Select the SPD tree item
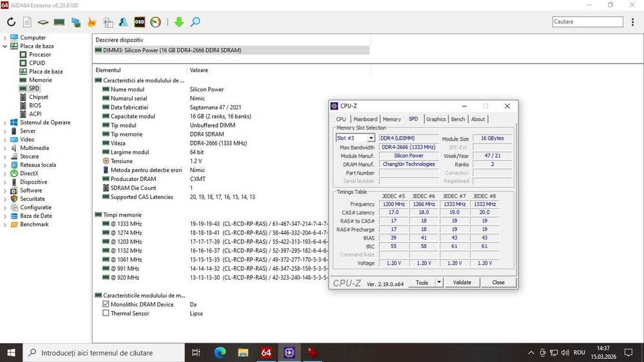Image resolution: width=644 pixels, height=362 pixels. (x=33, y=88)
